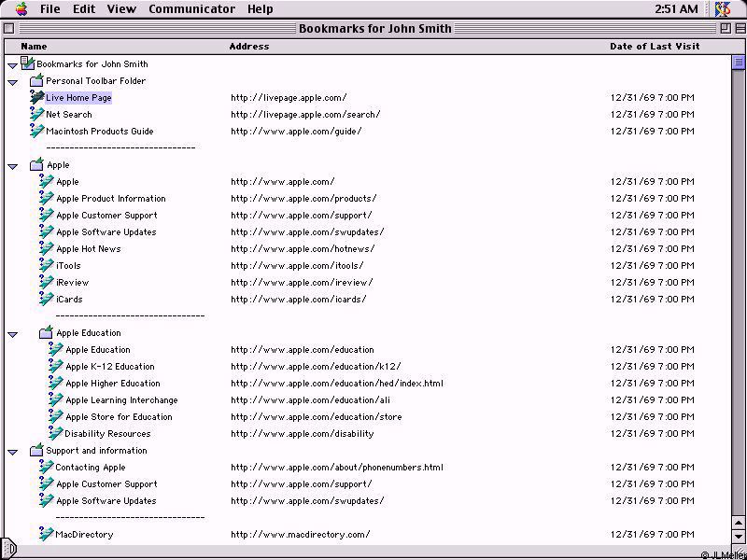The height and width of the screenshot is (560, 747).
Task: Sort by the Name column header
Action: coord(34,46)
